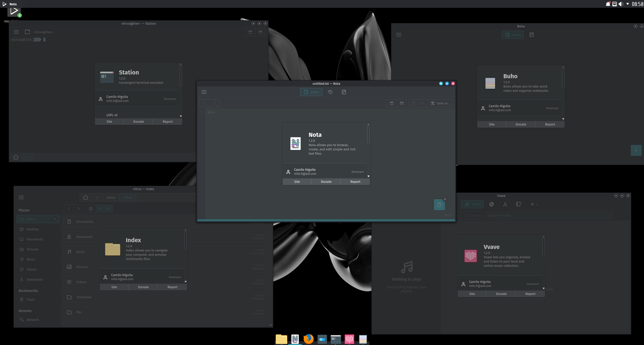The width and height of the screenshot is (644, 345).
Task: Click the Append button in Vvave
Action: click(473, 215)
